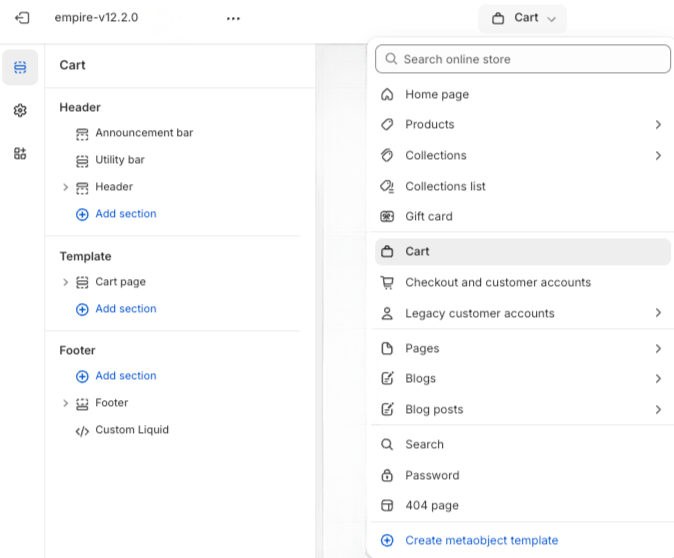The width and height of the screenshot is (674, 558).
Task: Click Add section under Footer
Action: [x=126, y=376]
